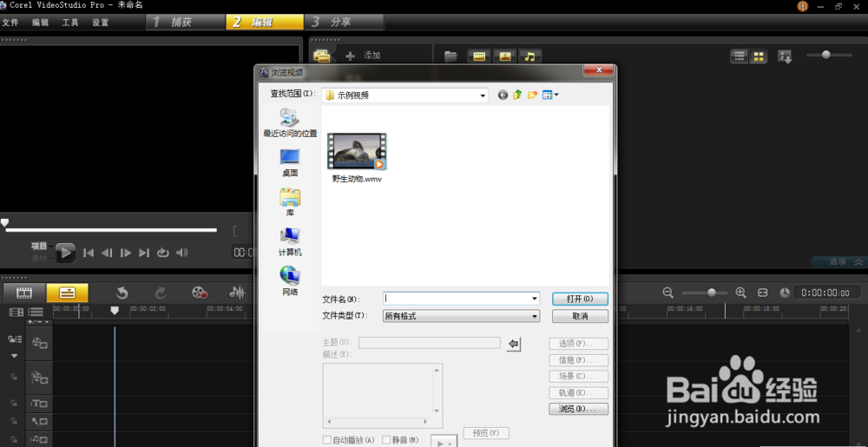Open the 文件 menu
This screenshot has height=447, width=868.
tap(10, 23)
